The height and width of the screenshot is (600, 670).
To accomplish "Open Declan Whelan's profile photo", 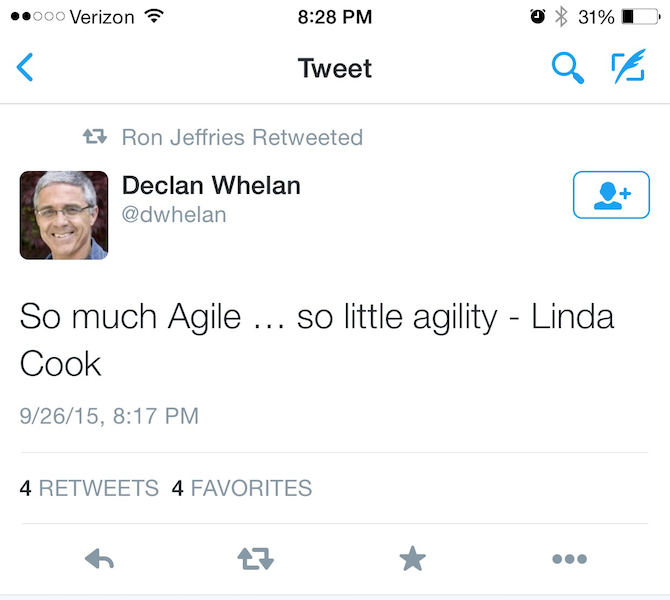I will click(64, 215).
